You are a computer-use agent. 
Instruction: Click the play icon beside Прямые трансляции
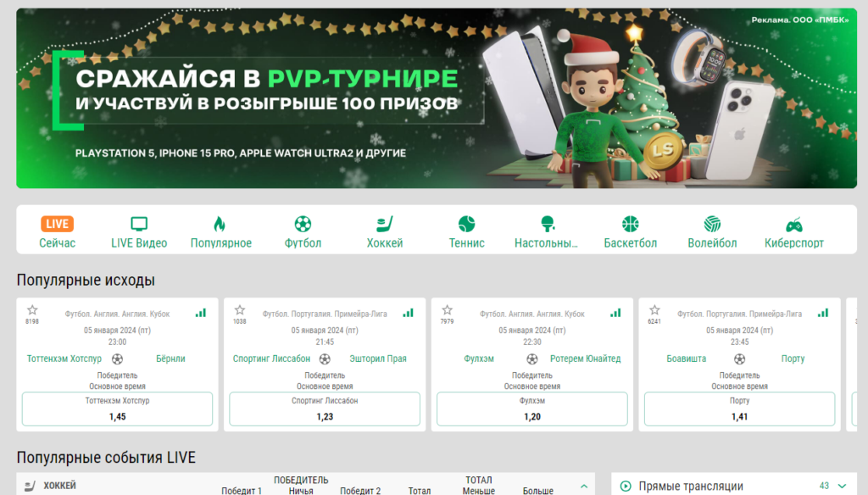coord(626,487)
